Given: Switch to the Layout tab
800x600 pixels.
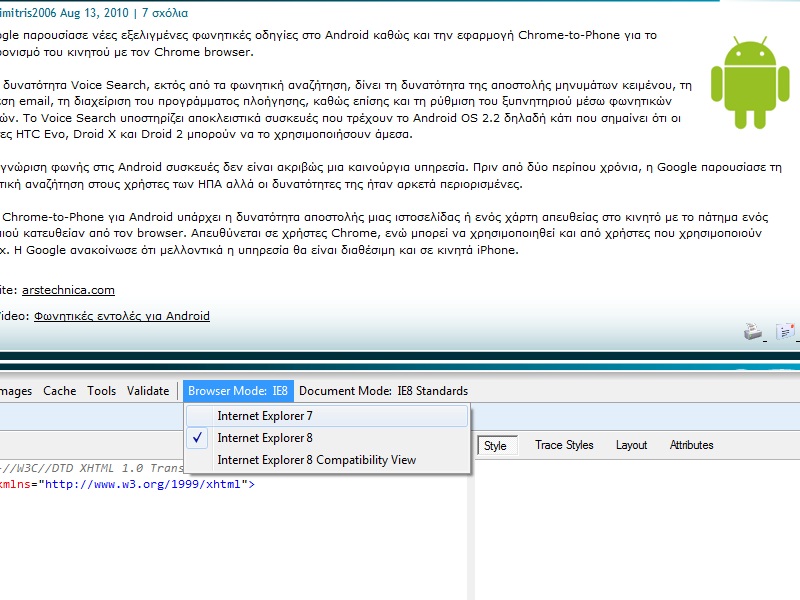Looking at the screenshot, I should coord(632,445).
